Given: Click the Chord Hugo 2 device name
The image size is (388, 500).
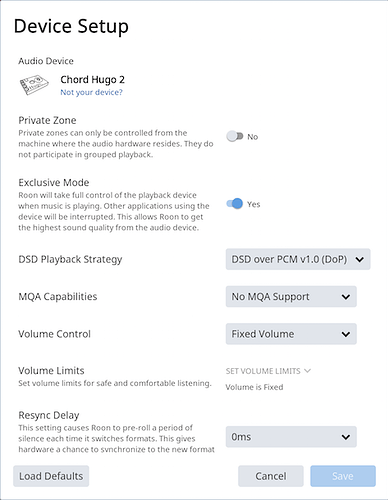Looking at the screenshot, I should click(92, 80).
